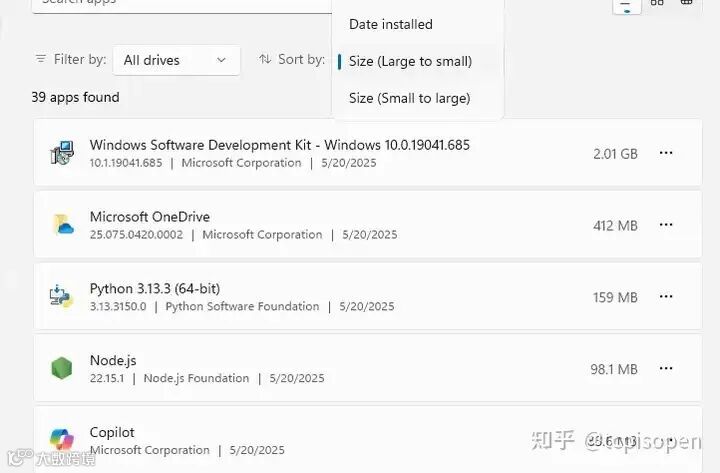The width and height of the screenshot is (720, 473).
Task: Switch to the grid view layout icon
Action: point(657,3)
